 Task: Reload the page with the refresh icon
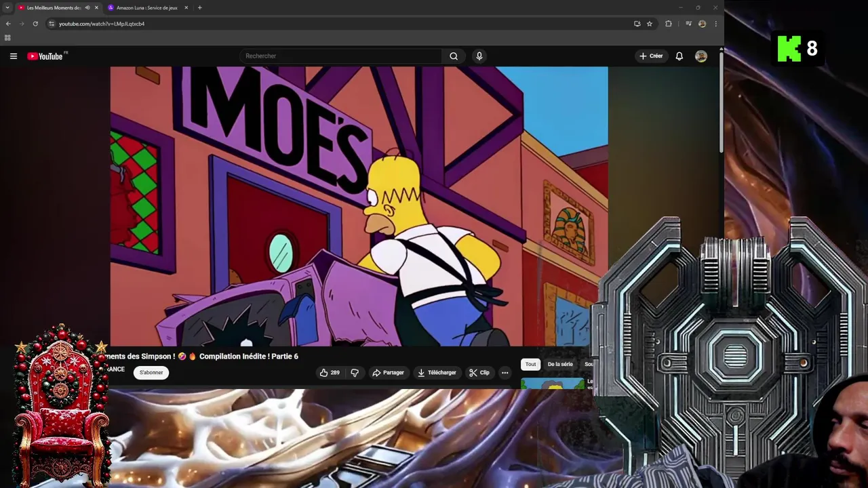tap(35, 24)
